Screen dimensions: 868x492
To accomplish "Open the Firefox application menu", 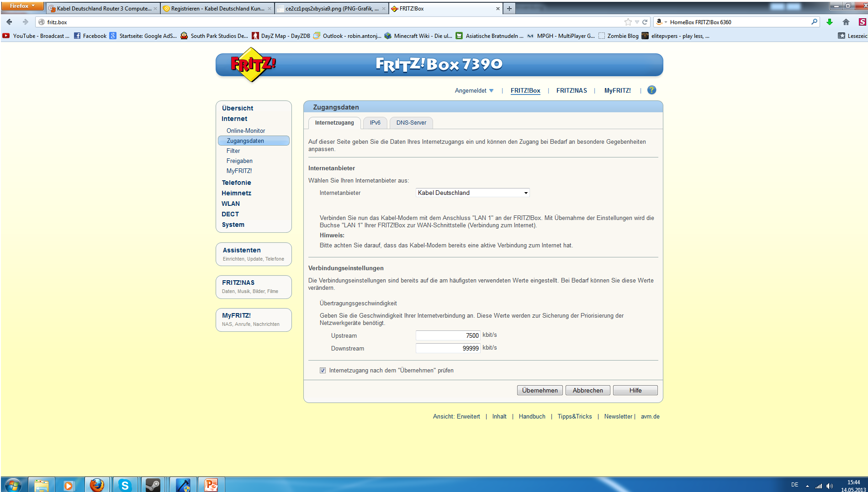I will [22, 6].
